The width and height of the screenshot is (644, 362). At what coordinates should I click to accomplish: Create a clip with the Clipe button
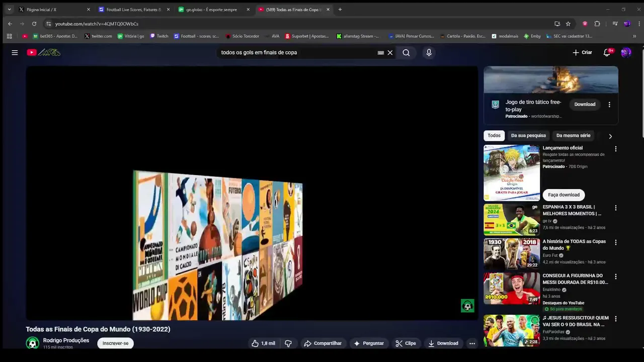406,343
